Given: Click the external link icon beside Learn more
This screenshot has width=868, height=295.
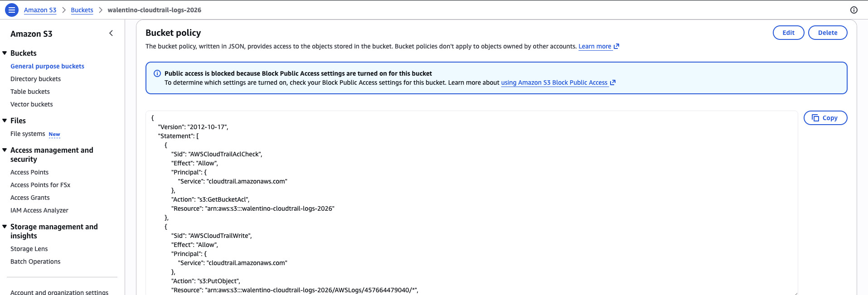Looking at the screenshot, I should point(616,46).
